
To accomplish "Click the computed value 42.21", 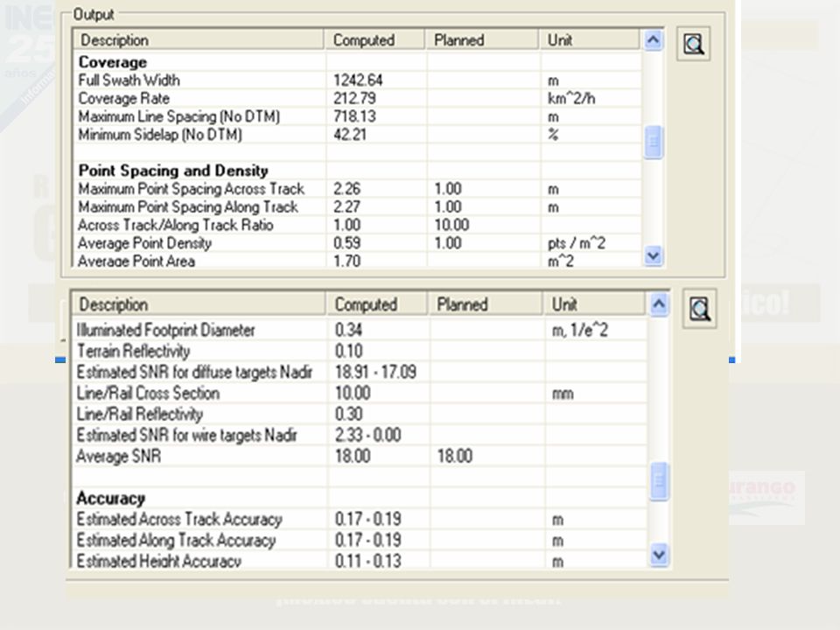I will click(x=350, y=135).
